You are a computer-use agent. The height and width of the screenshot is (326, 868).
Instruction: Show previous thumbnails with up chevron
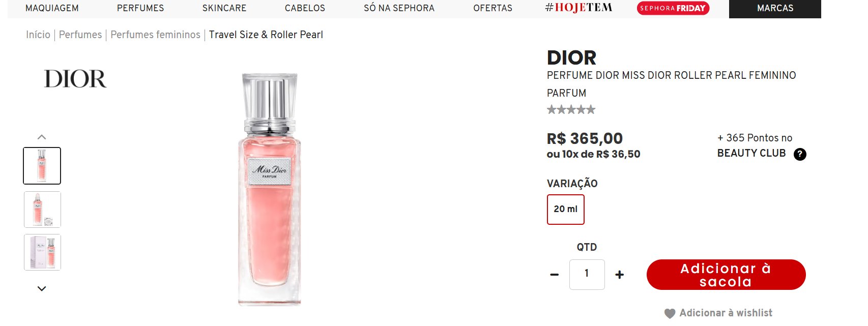pos(42,137)
